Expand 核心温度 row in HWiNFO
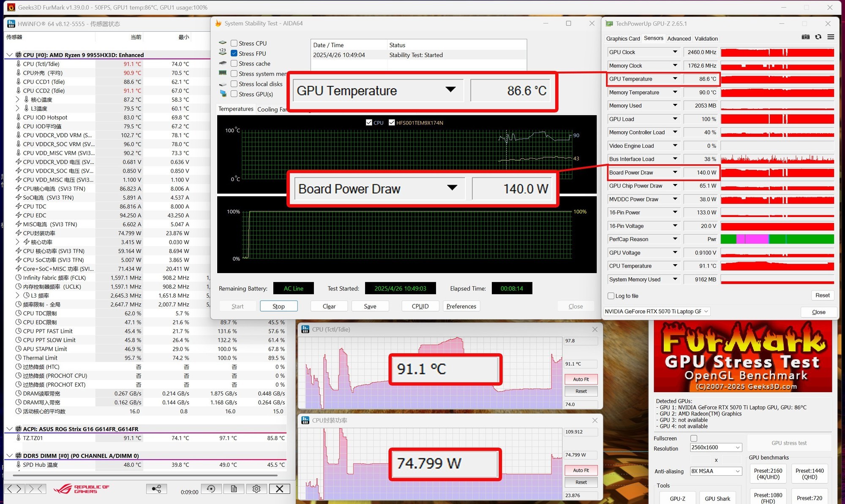Viewport: 845px width, 504px height. (x=17, y=100)
